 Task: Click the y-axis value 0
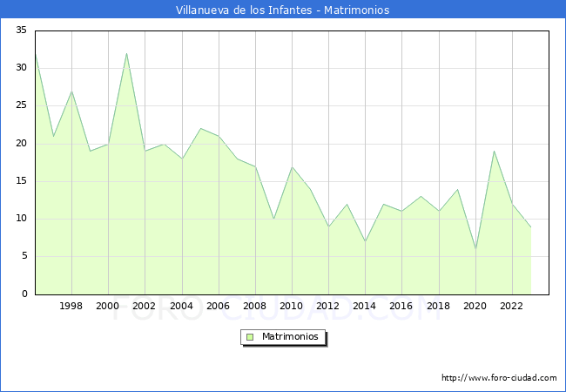pos(24,294)
